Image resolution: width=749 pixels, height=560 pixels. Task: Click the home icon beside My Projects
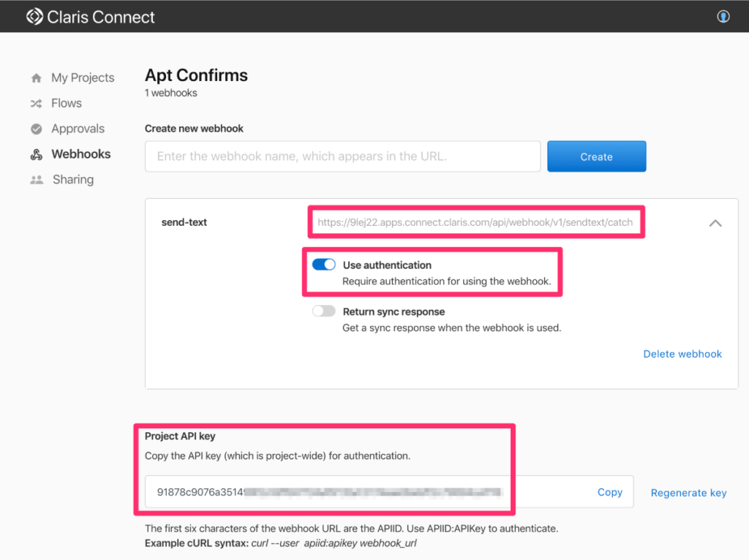pos(37,77)
